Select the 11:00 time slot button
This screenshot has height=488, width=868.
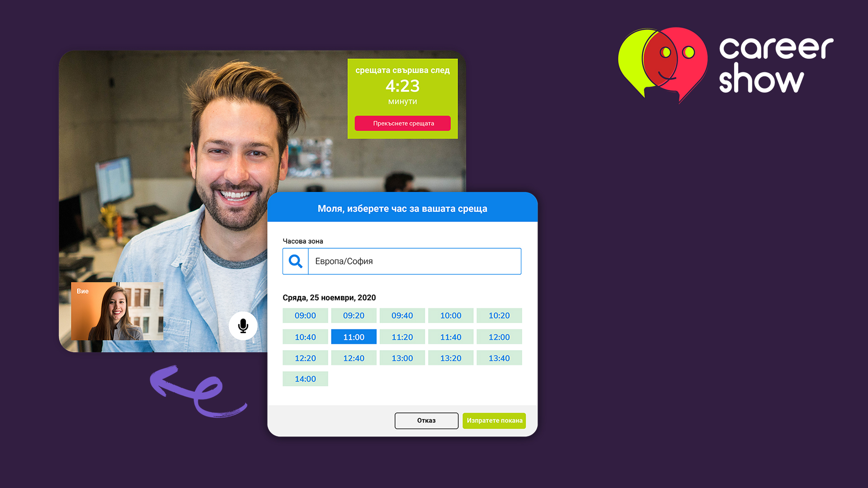coord(353,337)
